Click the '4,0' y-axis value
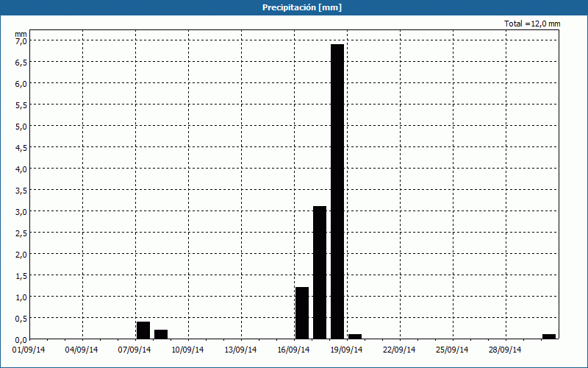Screen dimensions: 588x368 point(21,169)
